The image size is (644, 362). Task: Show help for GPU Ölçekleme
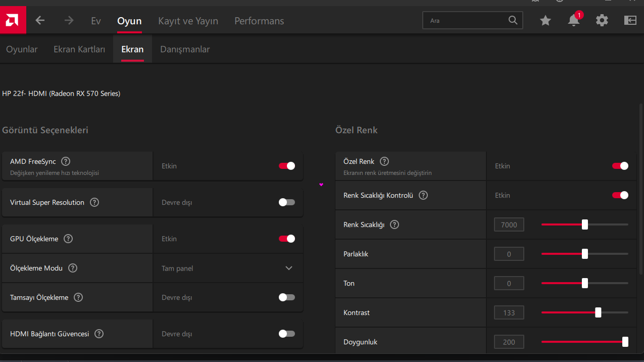pyautogui.click(x=68, y=239)
